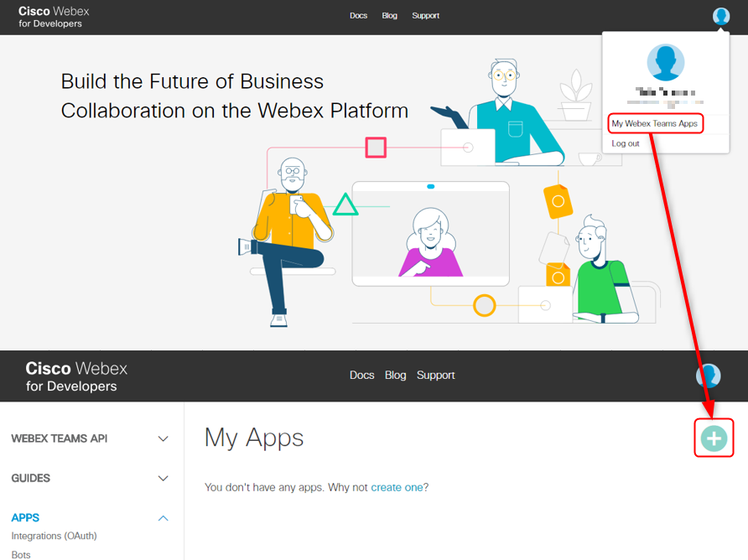
Task: Click Support in the My Apps page header
Action: 436,375
